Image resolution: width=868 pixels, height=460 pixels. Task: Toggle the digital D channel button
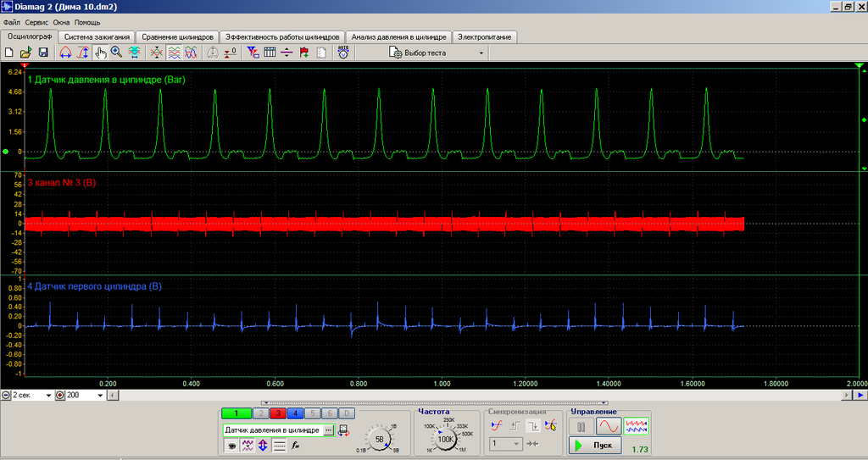(347, 413)
